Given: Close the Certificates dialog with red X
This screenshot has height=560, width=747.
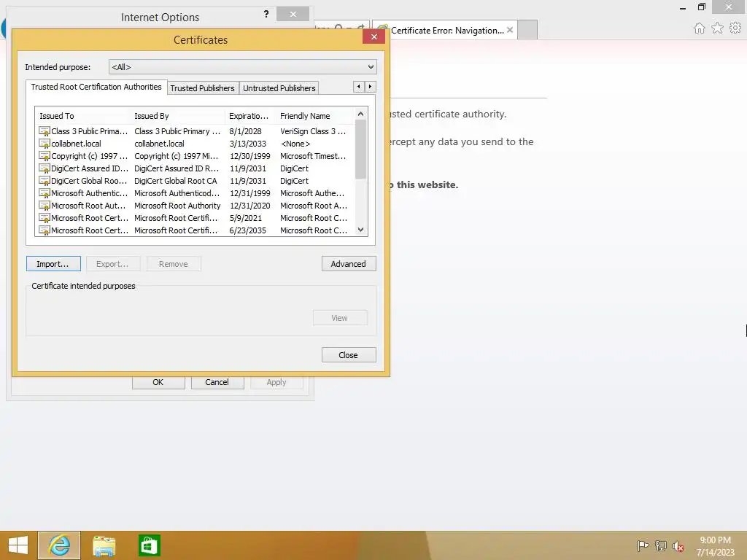Looking at the screenshot, I should (373, 36).
